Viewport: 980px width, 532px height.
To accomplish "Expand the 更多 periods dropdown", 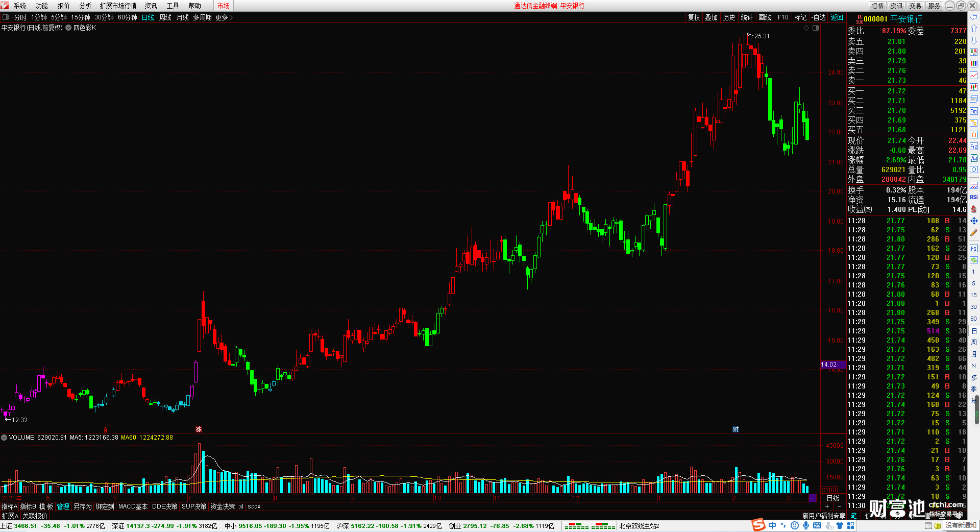I will pos(224,17).
